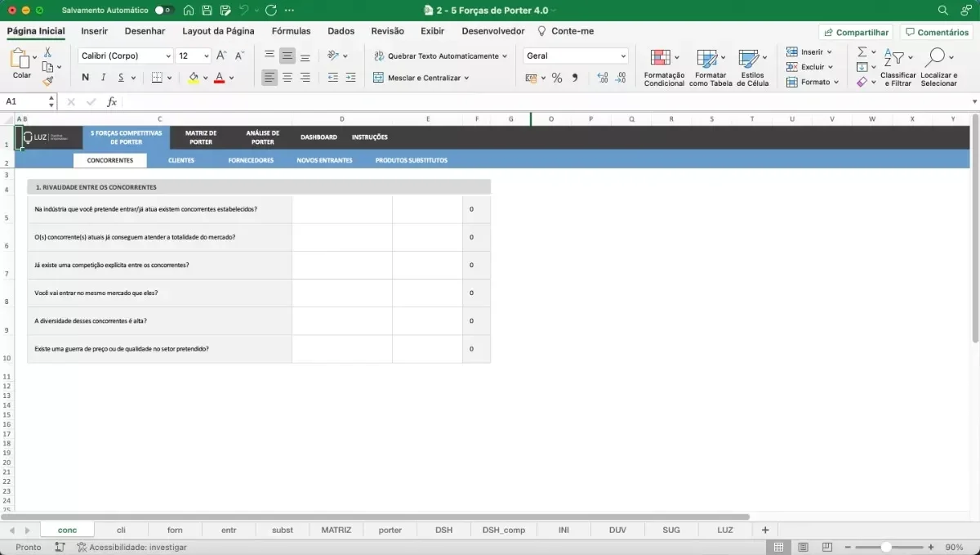Click the zoom slider handle

(x=886, y=547)
